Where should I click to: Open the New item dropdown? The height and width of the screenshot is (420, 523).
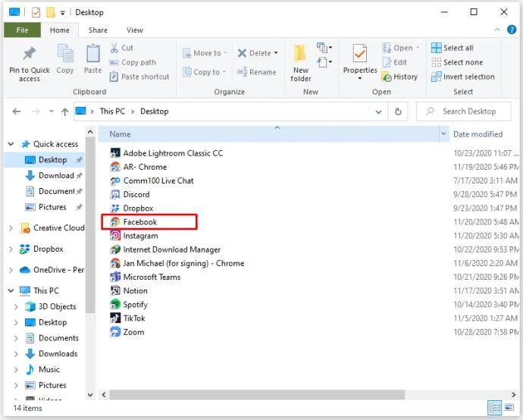(324, 48)
